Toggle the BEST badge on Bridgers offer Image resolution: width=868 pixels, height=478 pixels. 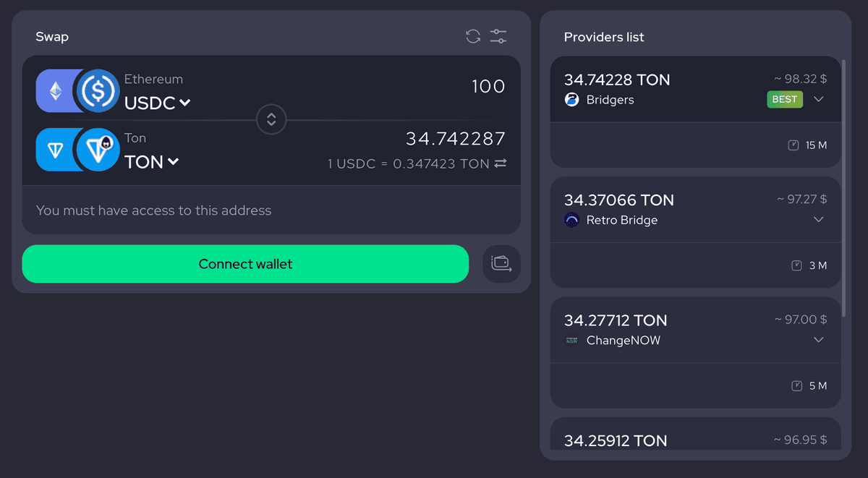784,99
